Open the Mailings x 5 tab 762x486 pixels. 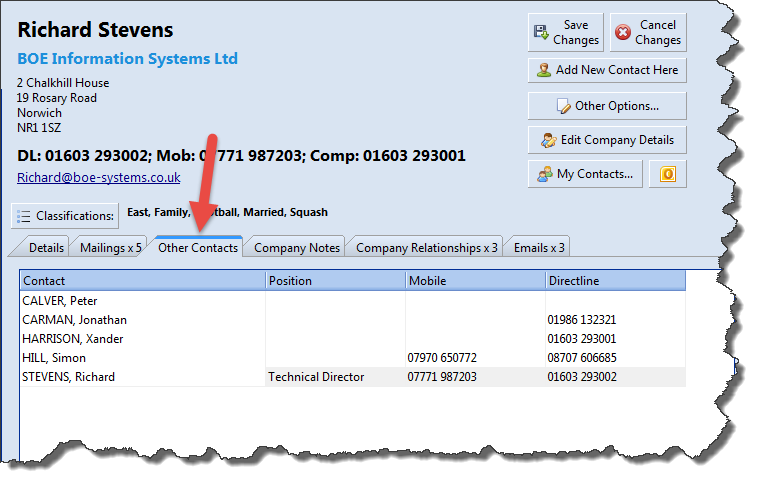point(110,247)
